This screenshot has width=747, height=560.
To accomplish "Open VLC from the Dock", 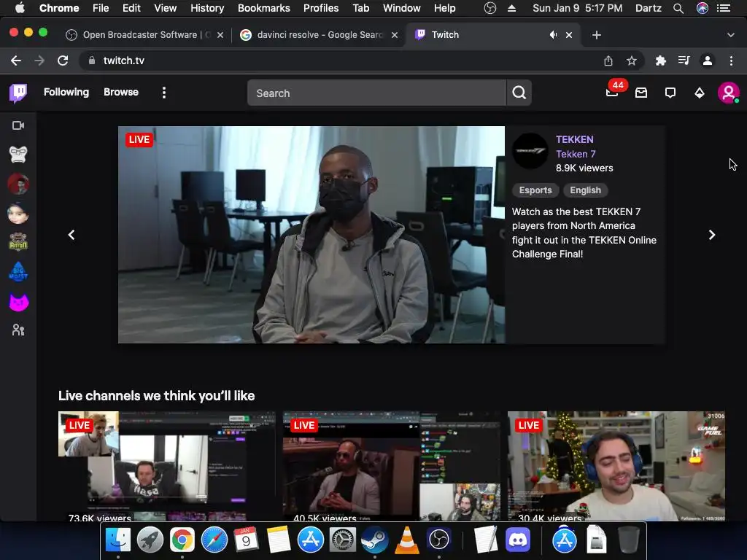I will click(407, 540).
